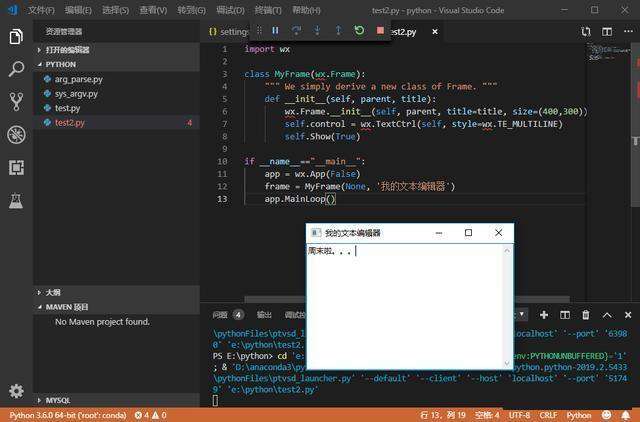The width and height of the screenshot is (640, 422).
Task: Click the code minimap preview
Action: tap(609, 53)
